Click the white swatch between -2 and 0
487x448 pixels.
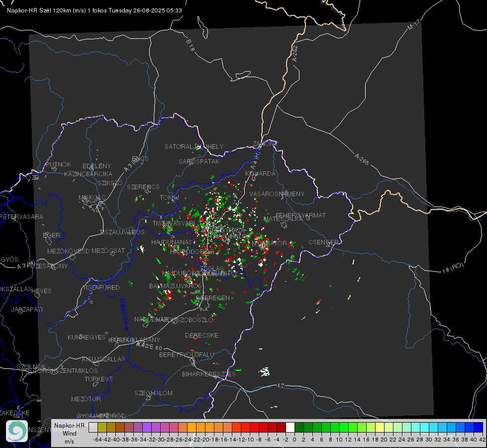coord(290,428)
